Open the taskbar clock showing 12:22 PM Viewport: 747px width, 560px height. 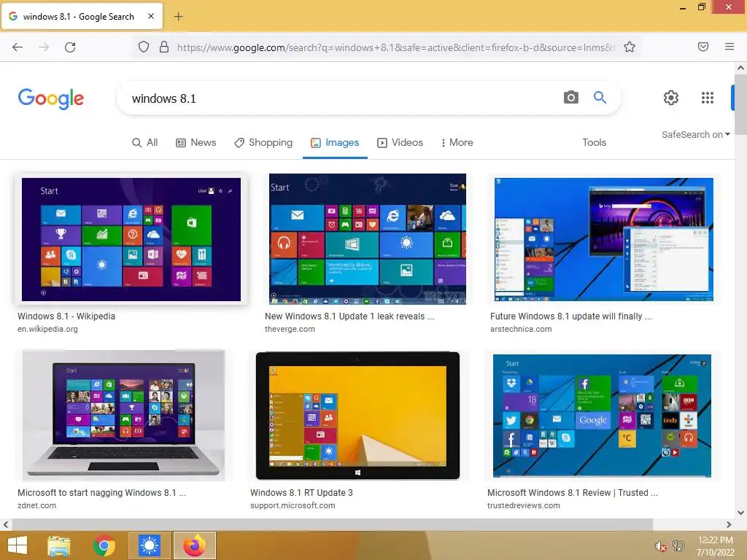pyautogui.click(x=715, y=546)
